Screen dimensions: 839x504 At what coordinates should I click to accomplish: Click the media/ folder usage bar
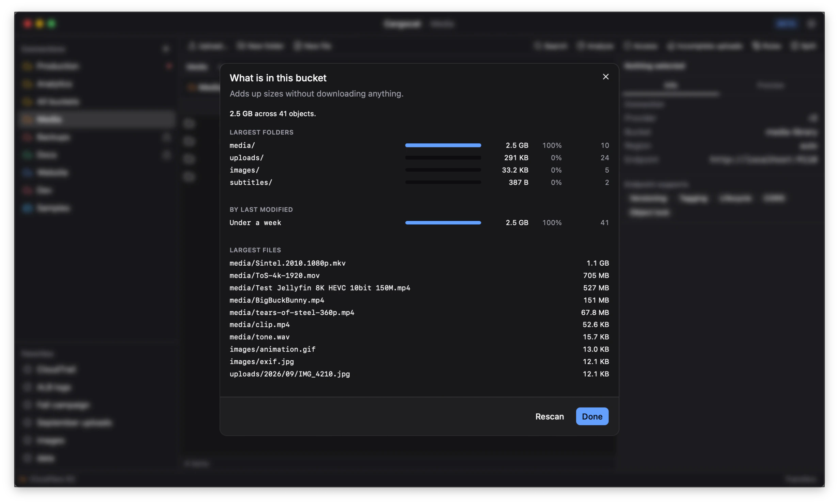[443, 145]
